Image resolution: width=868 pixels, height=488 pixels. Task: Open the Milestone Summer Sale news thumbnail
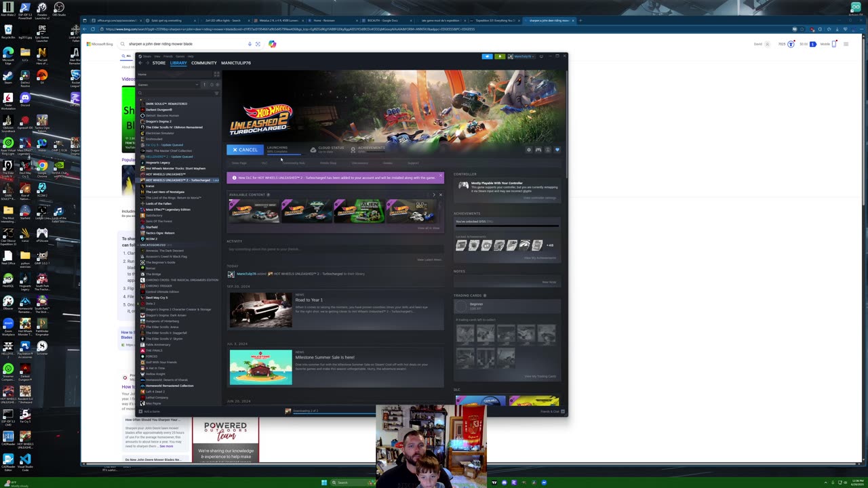pos(260,367)
